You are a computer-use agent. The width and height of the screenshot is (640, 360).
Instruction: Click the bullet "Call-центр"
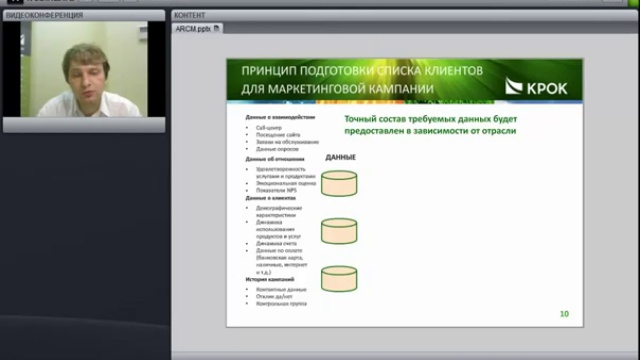(269, 128)
